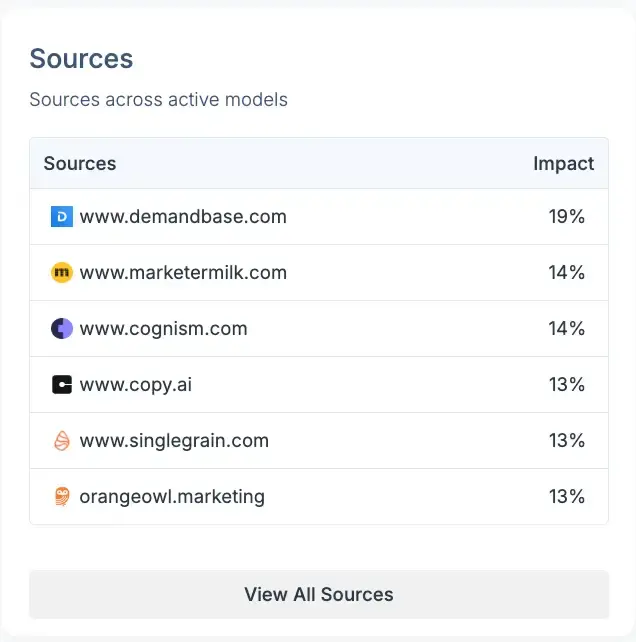This screenshot has height=642, width=636.
Task: Open the www.demandbase.com source link
Action: [x=183, y=216]
